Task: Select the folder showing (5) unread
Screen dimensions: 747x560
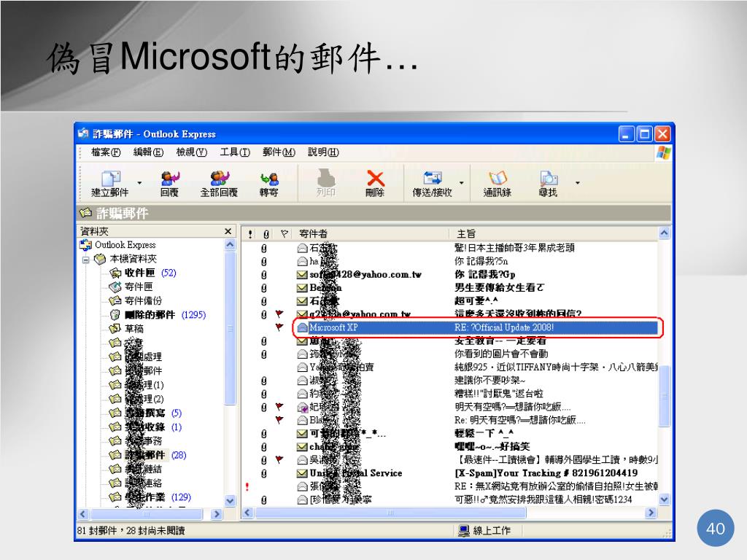Action: [x=145, y=413]
